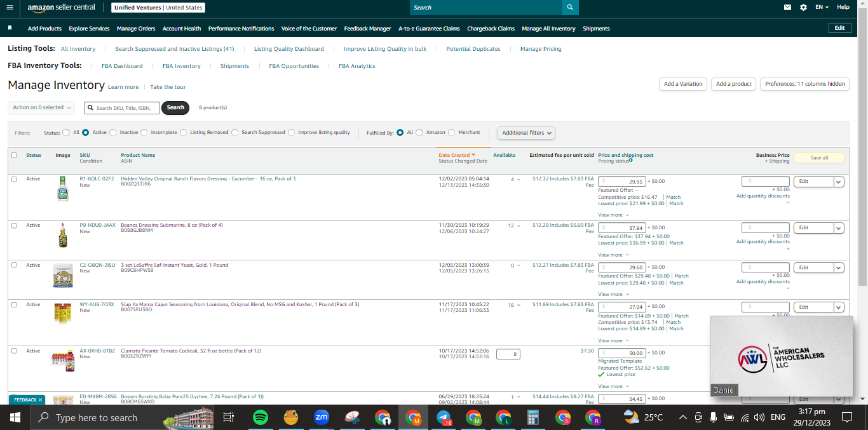Expand the Additional filters dropdown
The height and width of the screenshot is (430, 868).
coord(526,133)
